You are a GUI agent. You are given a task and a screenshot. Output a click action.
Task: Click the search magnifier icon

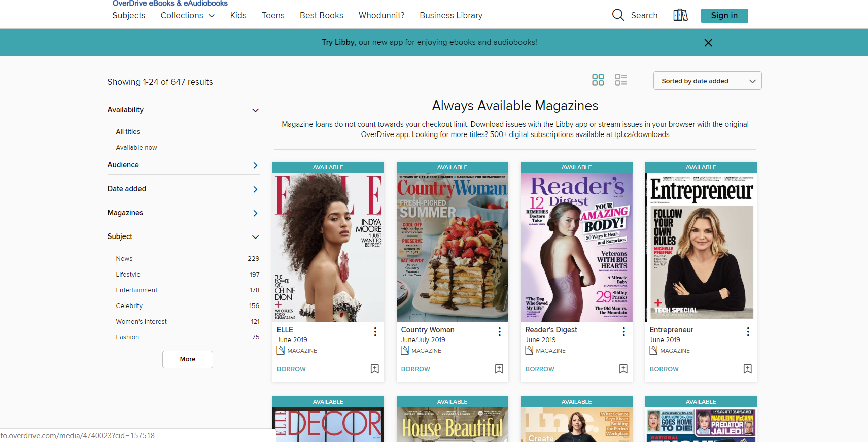pyautogui.click(x=618, y=15)
